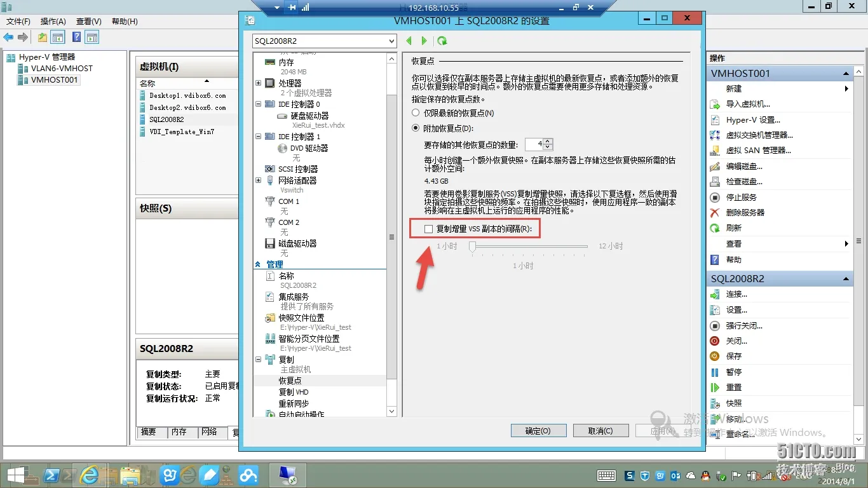Collapse the 管理 section header
The width and height of the screenshot is (868, 488).
click(x=258, y=264)
